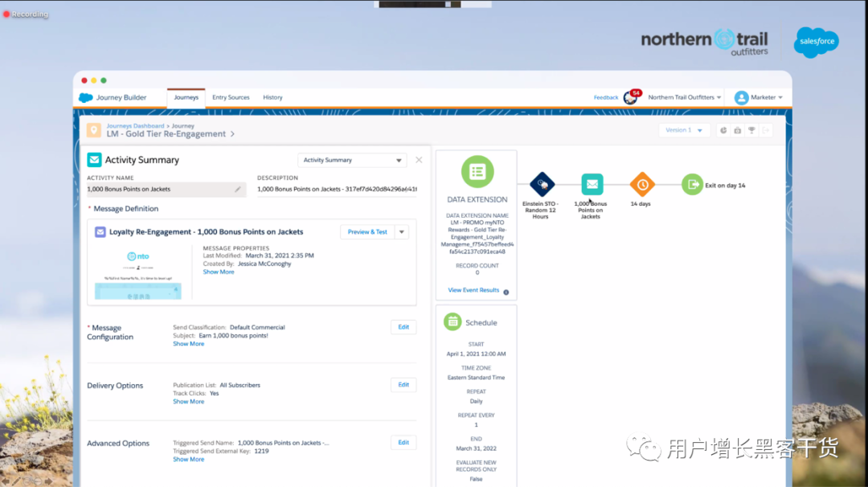Image resolution: width=868 pixels, height=487 pixels.
Task: Expand chevron next to LM - Gold Tier Re-Engagement
Action: pyautogui.click(x=232, y=134)
